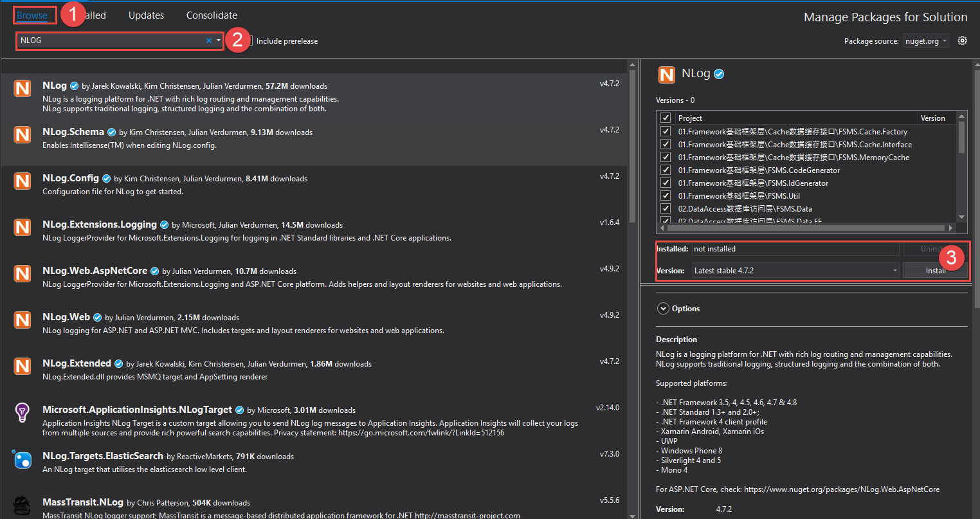Open the go.microsoft.com privacy statement link
The height and width of the screenshot is (519, 980).
pyautogui.click(x=421, y=433)
